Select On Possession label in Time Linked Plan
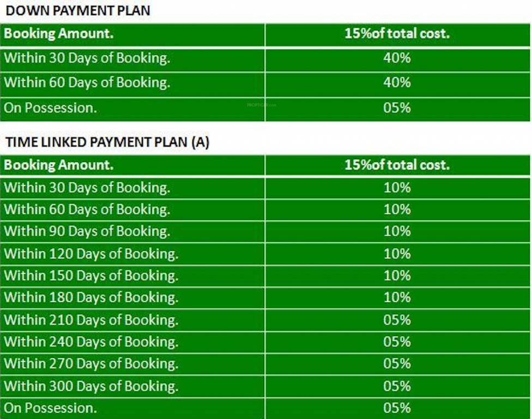This screenshot has height=419, width=532. click(x=50, y=408)
